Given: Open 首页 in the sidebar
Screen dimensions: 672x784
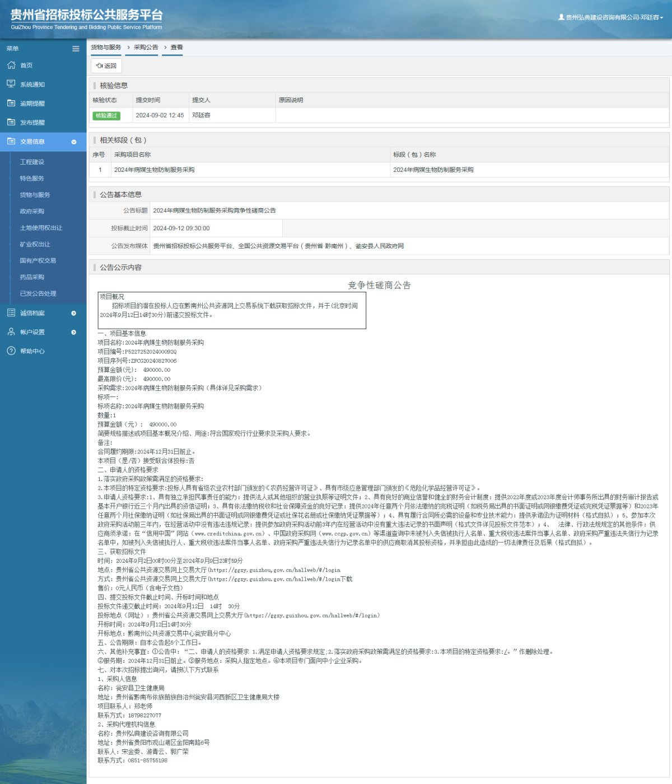Looking at the screenshot, I should click(26, 66).
